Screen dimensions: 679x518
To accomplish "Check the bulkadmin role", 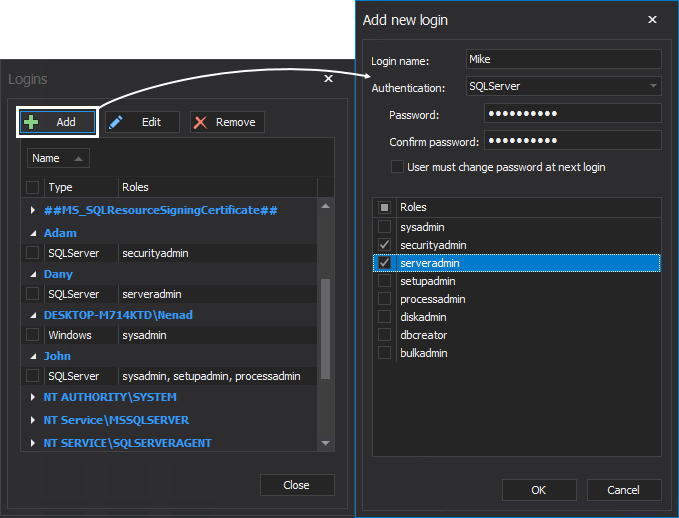I will 384,353.
